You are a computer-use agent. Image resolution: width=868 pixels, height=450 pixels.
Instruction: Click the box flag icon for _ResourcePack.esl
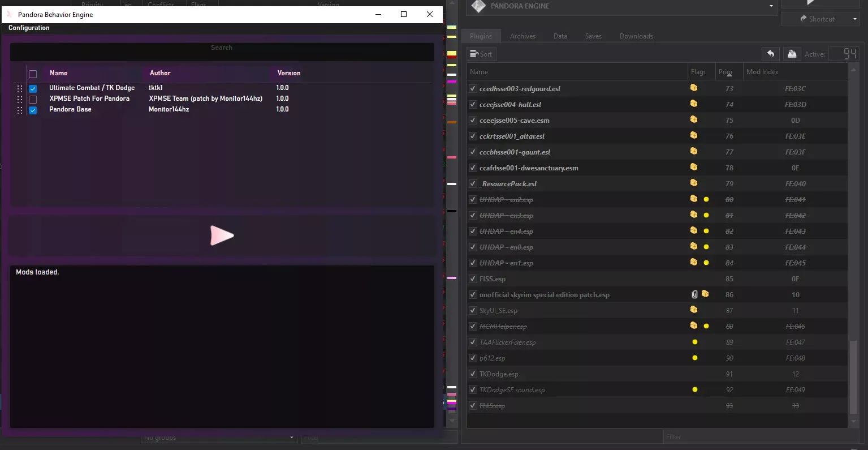tap(694, 183)
